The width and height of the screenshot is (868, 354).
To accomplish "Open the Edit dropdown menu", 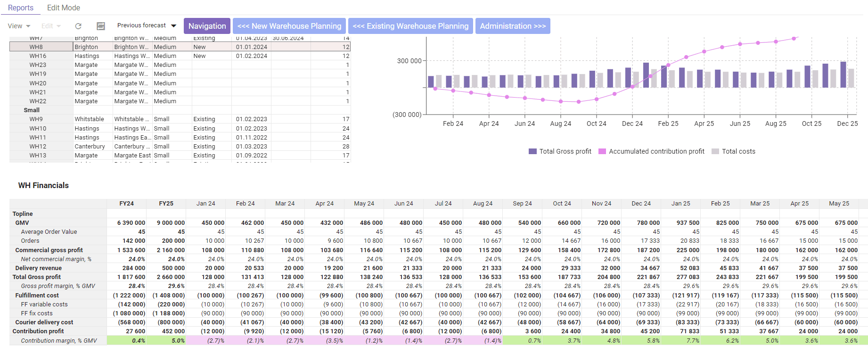I will point(51,26).
